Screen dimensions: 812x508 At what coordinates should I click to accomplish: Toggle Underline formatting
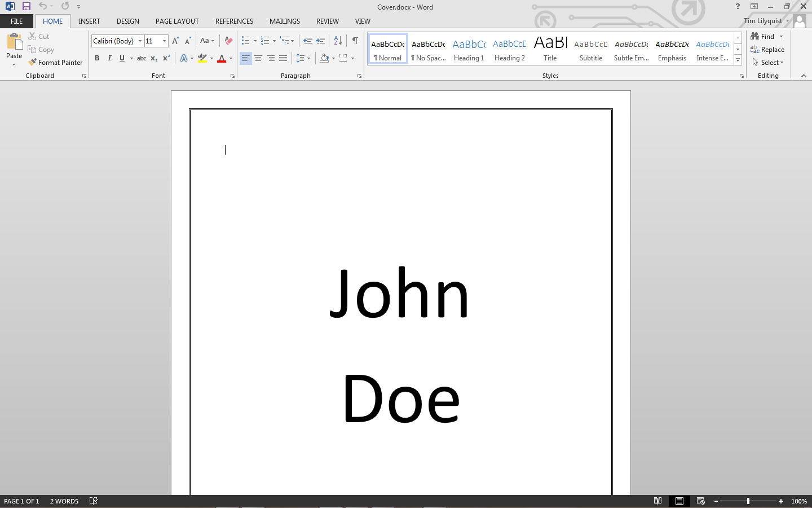click(x=122, y=58)
